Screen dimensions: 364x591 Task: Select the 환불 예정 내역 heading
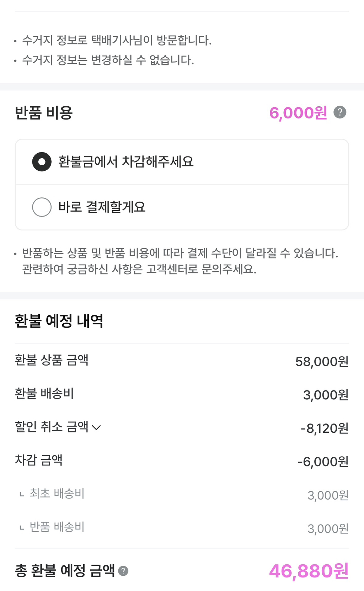[x=59, y=321]
